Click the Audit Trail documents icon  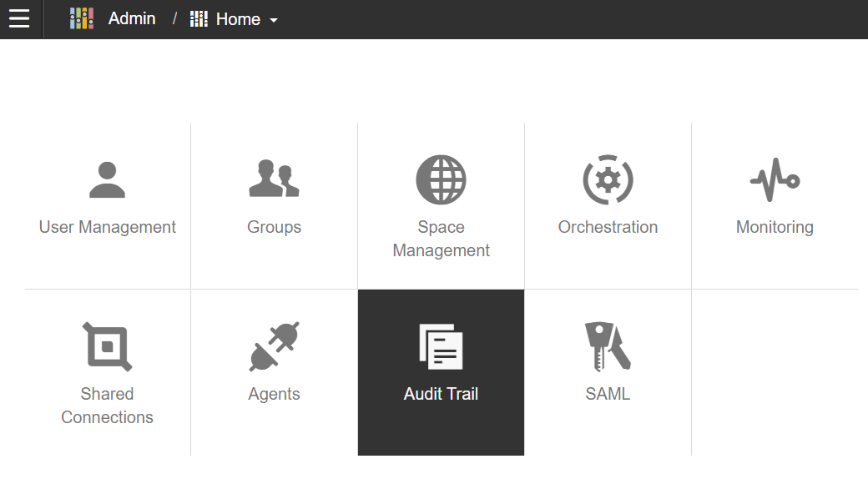click(442, 346)
